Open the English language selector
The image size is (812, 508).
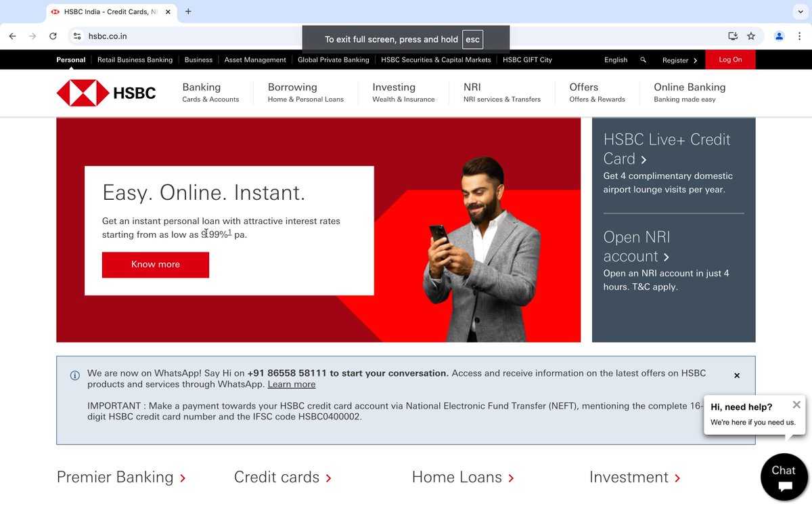pyautogui.click(x=616, y=60)
